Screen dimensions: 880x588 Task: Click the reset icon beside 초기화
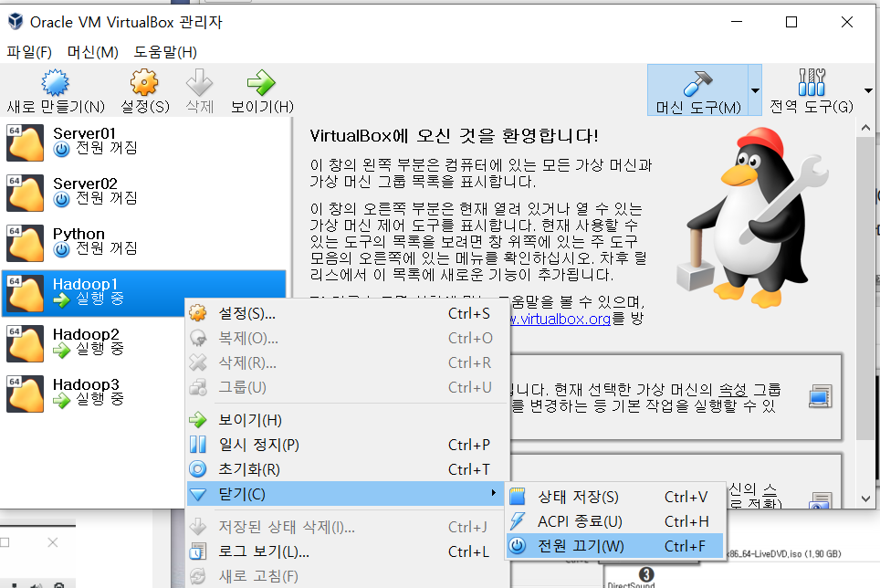point(197,469)
